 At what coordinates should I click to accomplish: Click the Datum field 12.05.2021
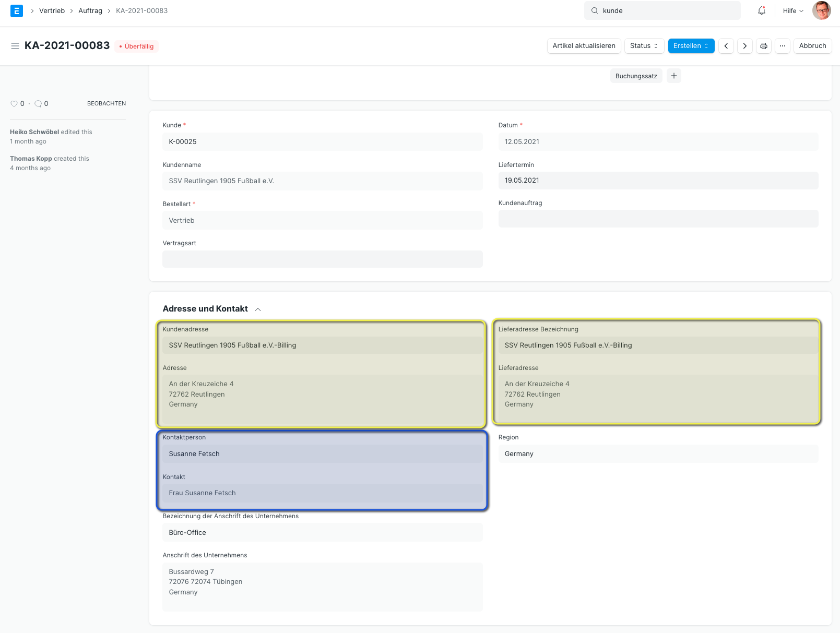(658, 142)
